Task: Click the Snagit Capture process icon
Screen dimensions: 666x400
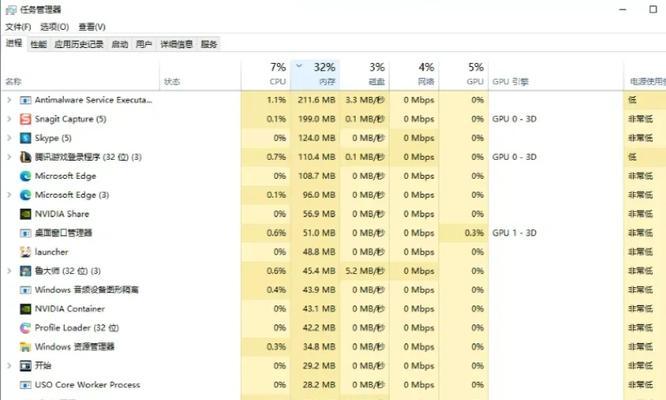Action: click(x=25, y=119)
